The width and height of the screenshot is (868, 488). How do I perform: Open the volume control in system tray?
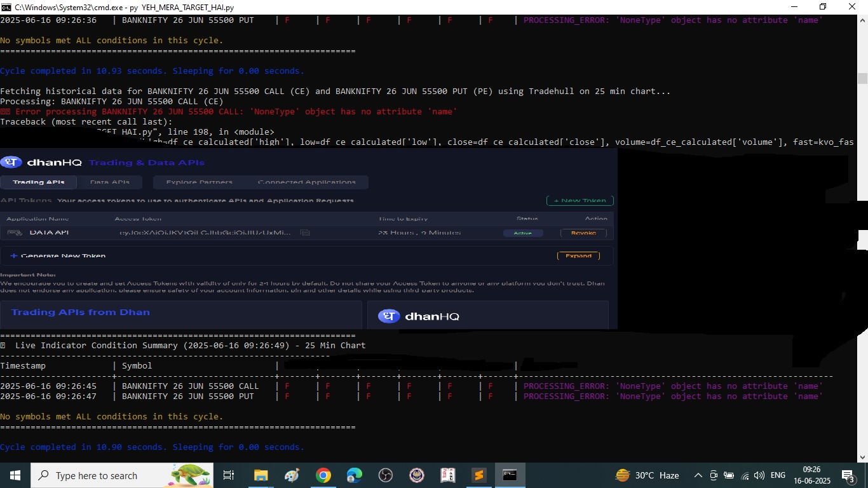tap(759, 475)
